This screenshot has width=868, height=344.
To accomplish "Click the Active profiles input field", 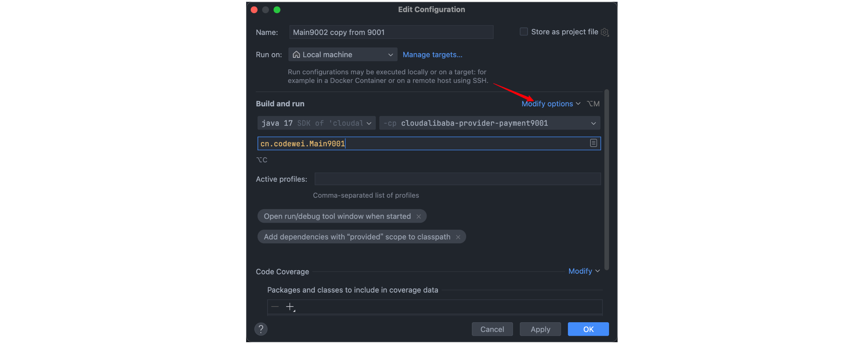I will (458, 179).
